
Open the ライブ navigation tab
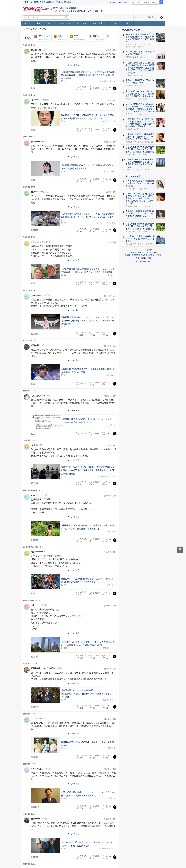[49, 24]
